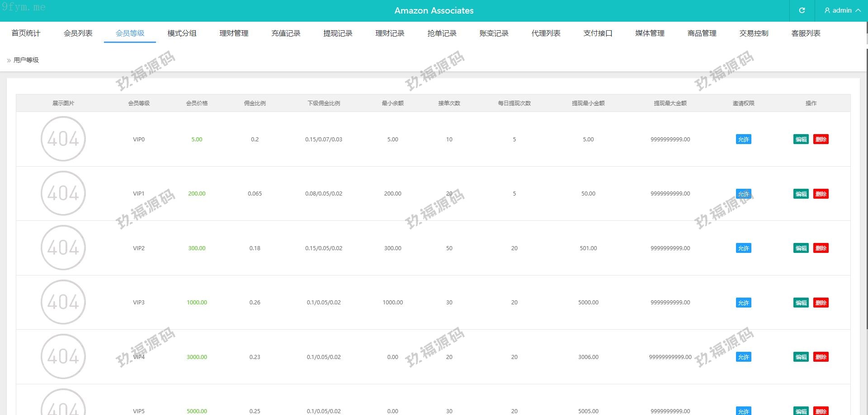This screenshot has height=415, width=868.
Task: Remove the VIP3 level with its delete button
Action: (821, 303)
